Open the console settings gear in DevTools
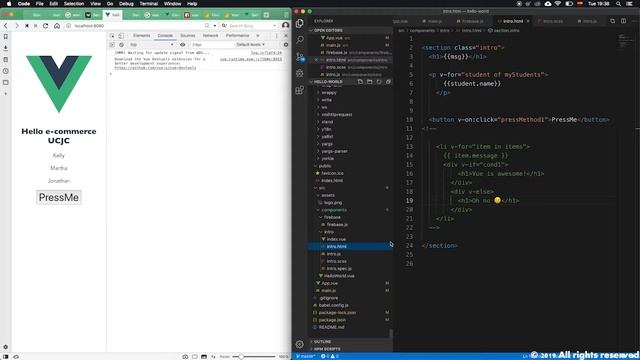 click(x=286, y=45)
